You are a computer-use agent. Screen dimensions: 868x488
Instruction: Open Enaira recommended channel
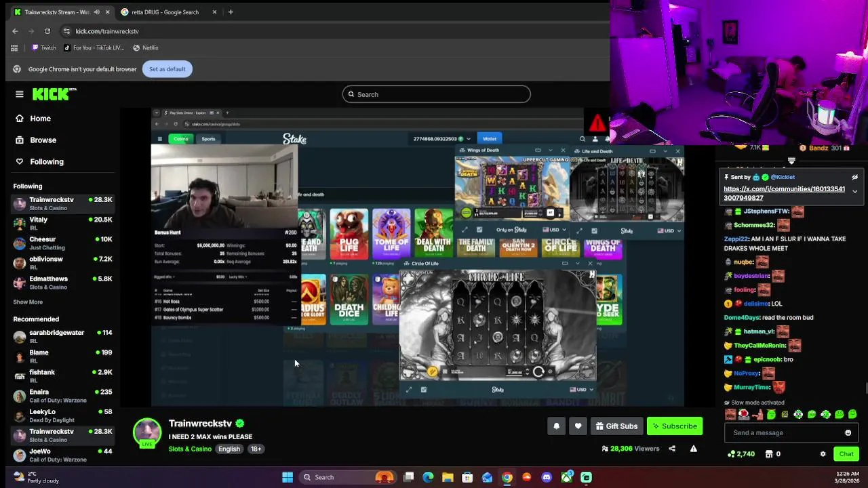point(62,395)
